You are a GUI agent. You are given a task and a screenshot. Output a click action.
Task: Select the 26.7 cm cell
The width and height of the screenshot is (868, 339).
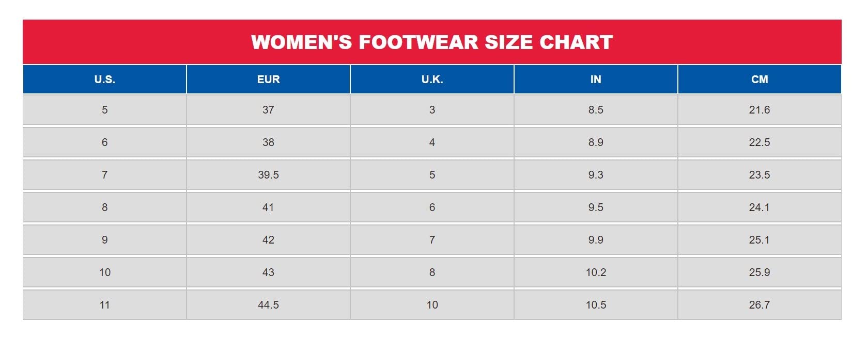[760, 305]
